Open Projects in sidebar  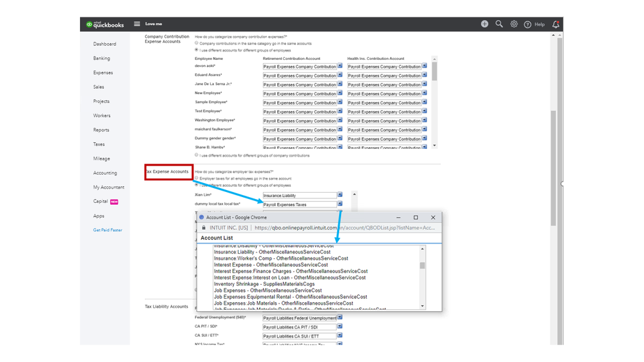(101, 101)
